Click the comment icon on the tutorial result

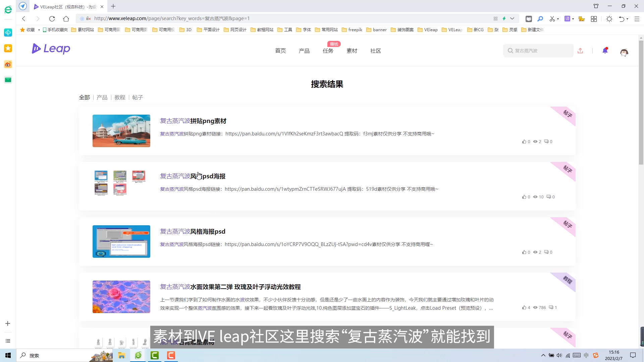(551, 308)
